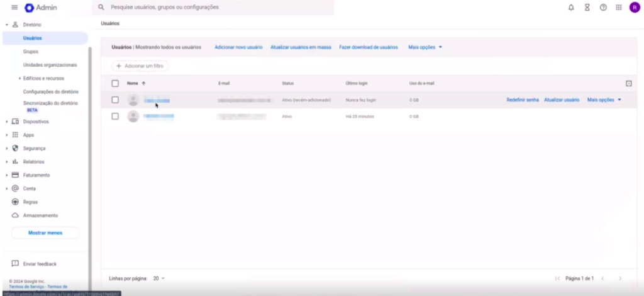
Task: Click the Adicionar um filtro field
Action: coord(140,66)
